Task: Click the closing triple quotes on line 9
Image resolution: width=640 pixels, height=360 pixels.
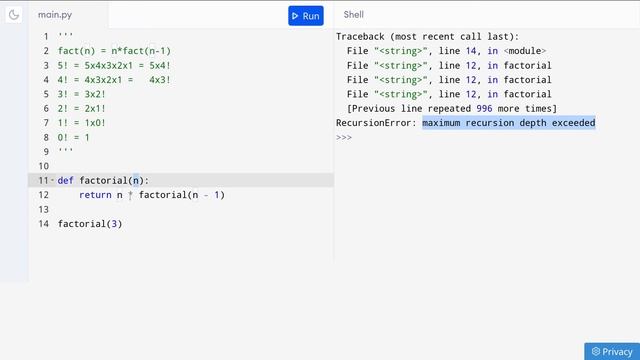Action: coord(65,150)
